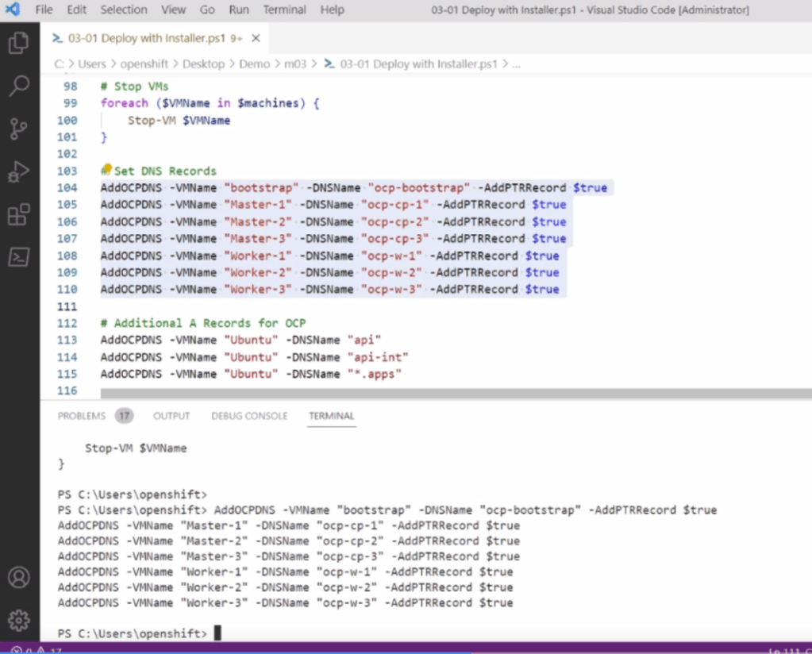Click '# Additional A Records for OCP' comment
Screen dimensions: 812x654
click(203, 323)
